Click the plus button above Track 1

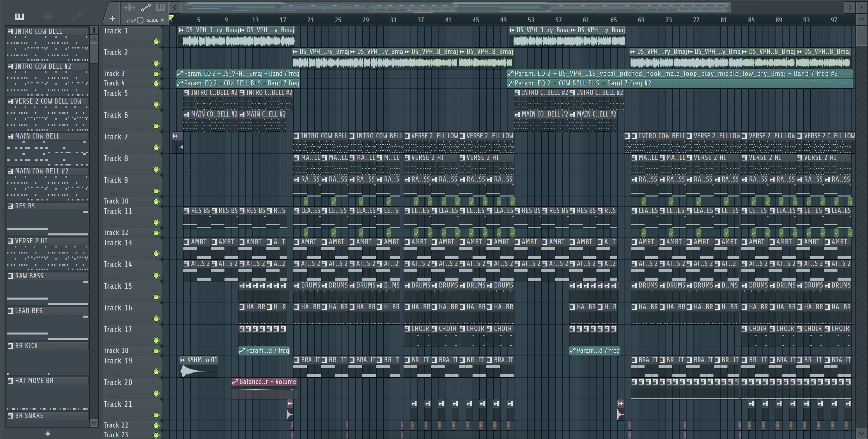[112, 18]
